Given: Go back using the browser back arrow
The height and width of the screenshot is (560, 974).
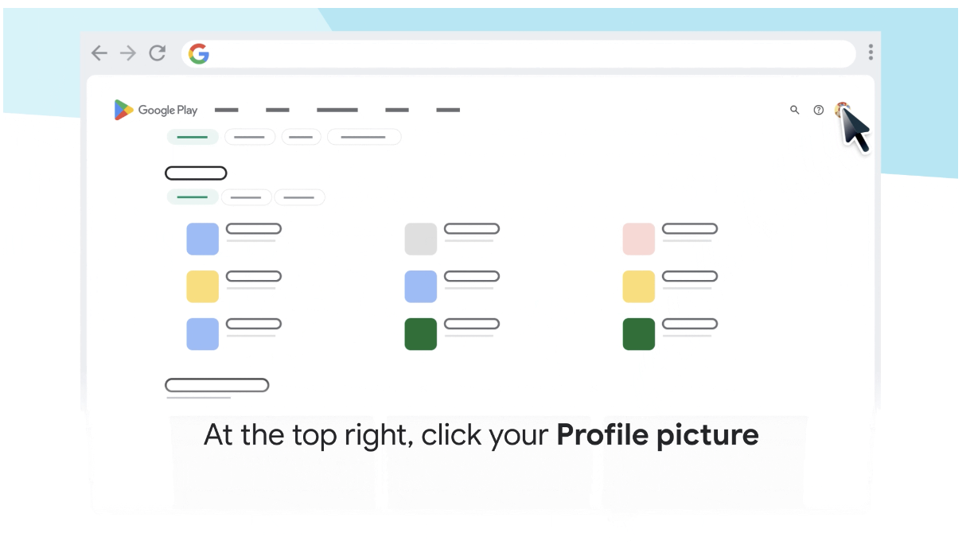Looking at the screenshot, I should (99, 53).
